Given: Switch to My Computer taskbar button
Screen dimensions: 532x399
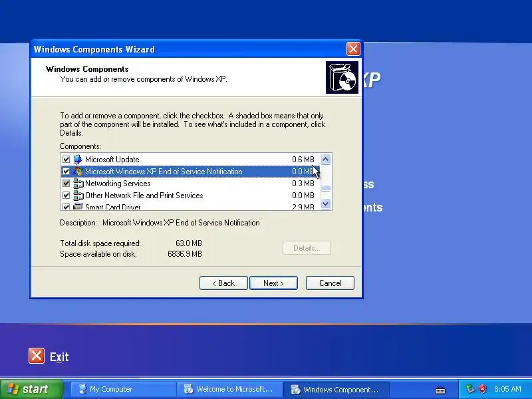Looking at the screenshot, I should click(123, 389).
